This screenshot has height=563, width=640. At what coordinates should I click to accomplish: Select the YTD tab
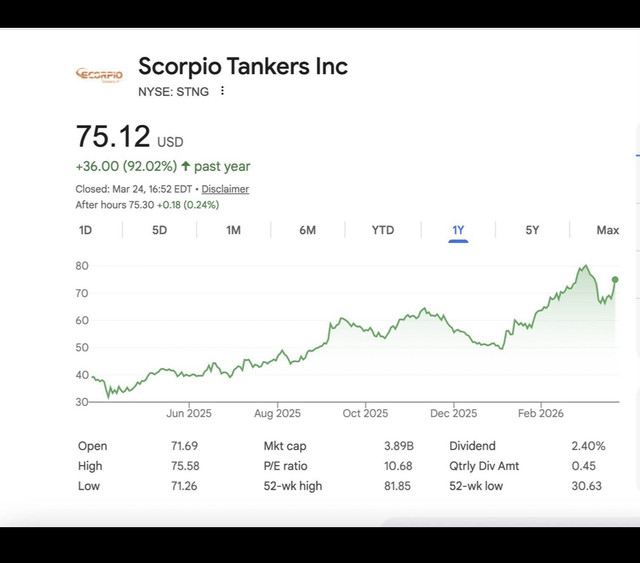383,230
